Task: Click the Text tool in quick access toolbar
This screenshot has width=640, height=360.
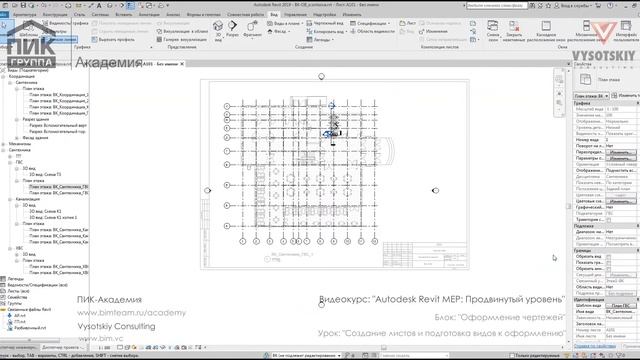Action: [99, 5]
